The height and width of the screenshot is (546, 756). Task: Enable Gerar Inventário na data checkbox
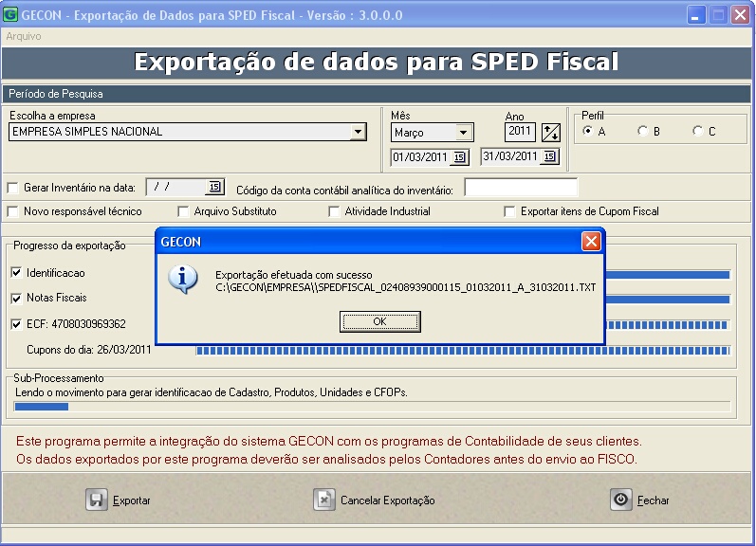pyautogui.click(x=13, y=188)
